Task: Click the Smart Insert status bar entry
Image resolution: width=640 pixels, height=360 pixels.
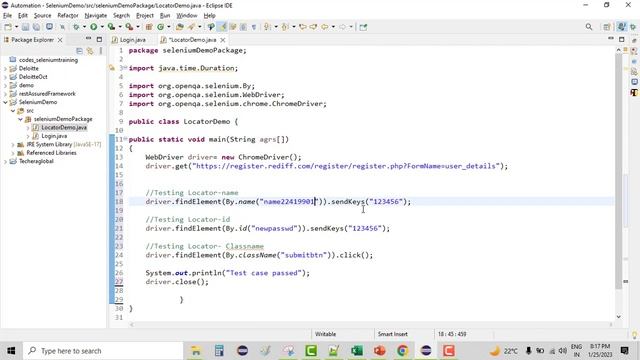Action: coord(392,334)
